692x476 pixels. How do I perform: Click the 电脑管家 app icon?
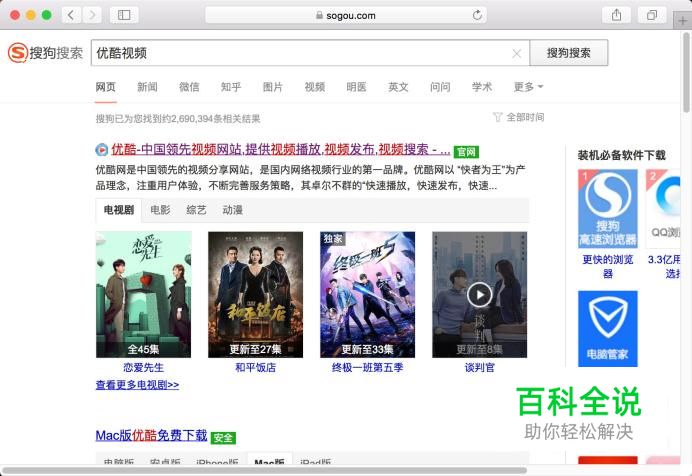(608, 329)
